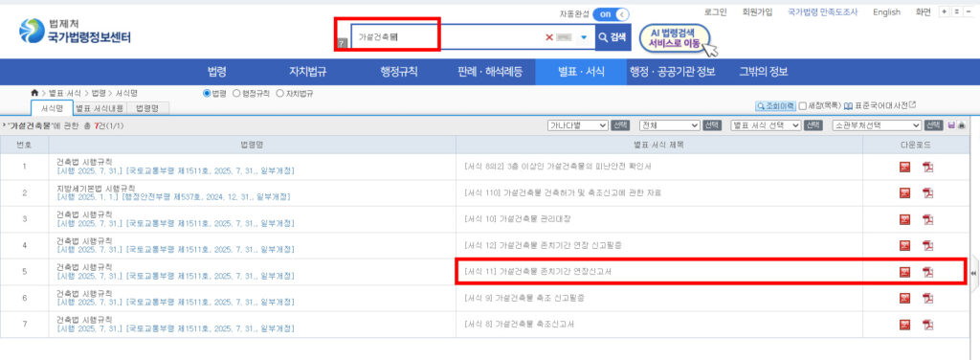Screen dimensions: 980x360
Task: Select the 자치법규 radio button
Action: [x=279, y=94]
